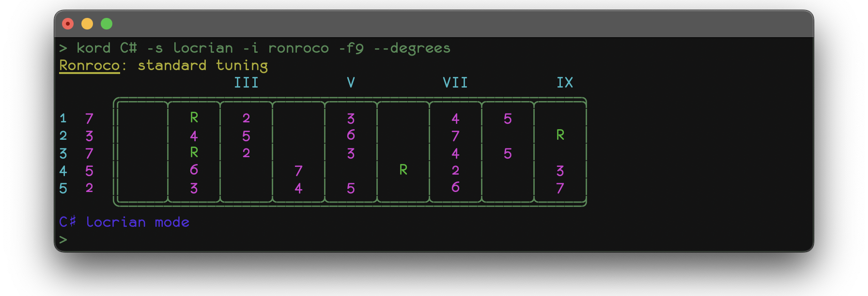Click the red close window button

68,24
